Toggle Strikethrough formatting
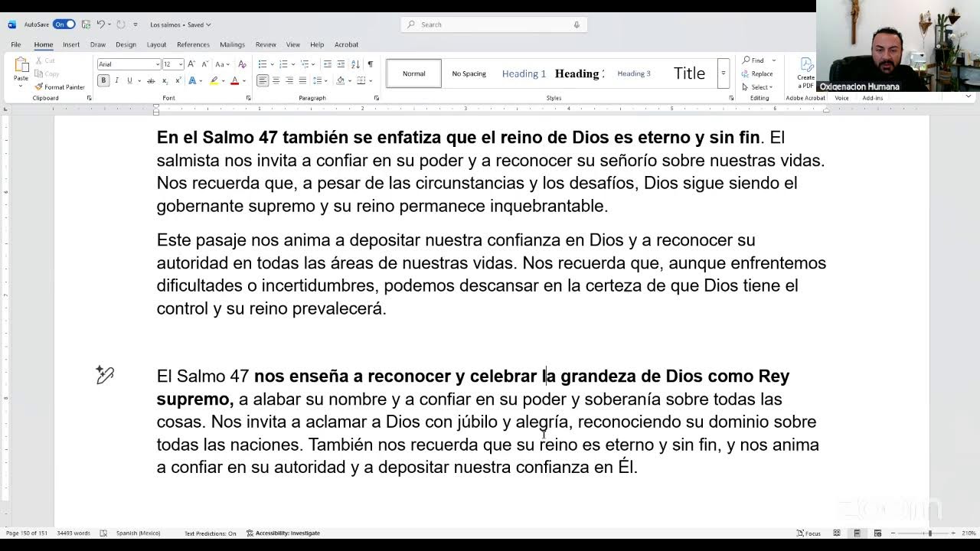980x551 pixels. pyautogui.click(x=151, y=80)
